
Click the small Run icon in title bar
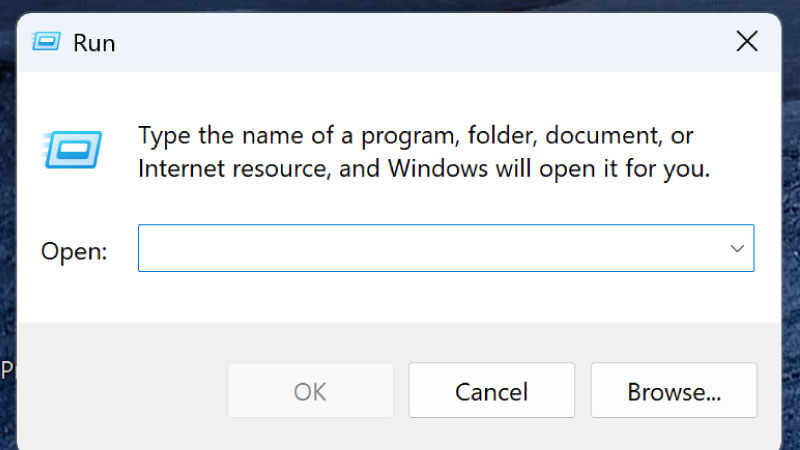click(46, 42)
